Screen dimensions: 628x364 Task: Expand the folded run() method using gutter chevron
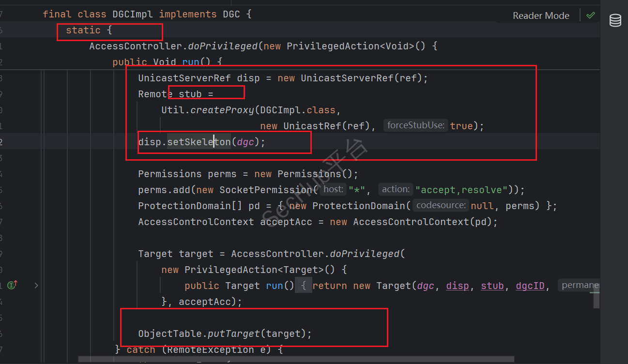click(36, 286)
